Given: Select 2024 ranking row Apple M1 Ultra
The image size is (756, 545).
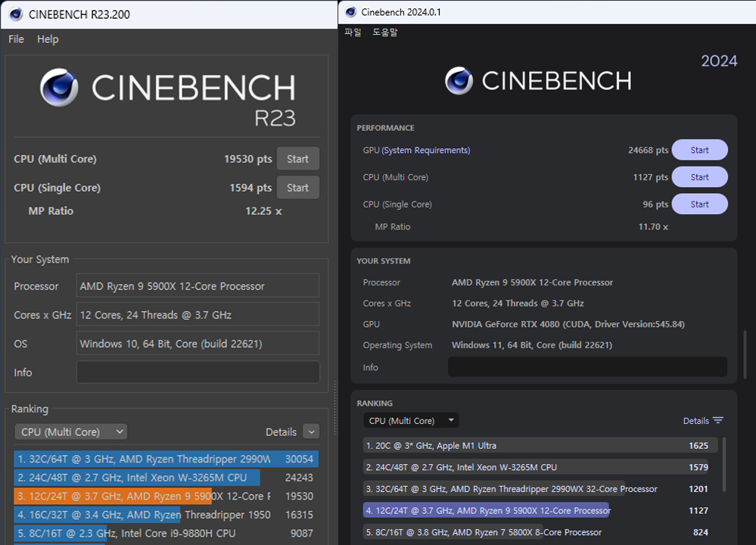Looking at the screenshot, I should (540, 445).
